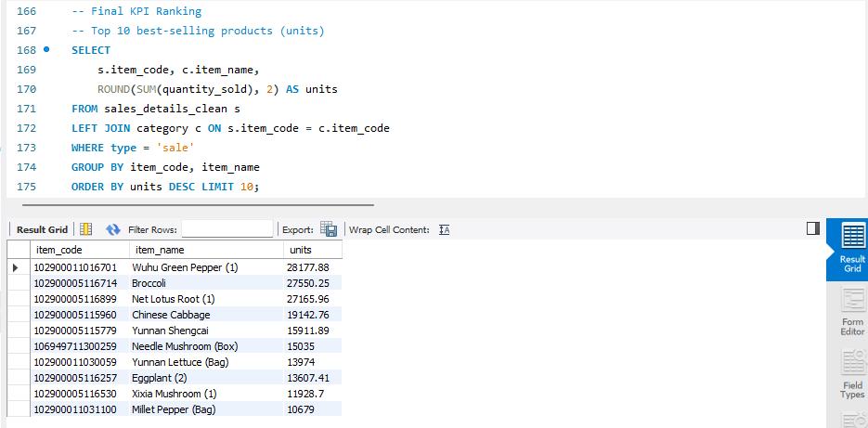Click the form view icon beside Result Grid

[x=85, y=229]
